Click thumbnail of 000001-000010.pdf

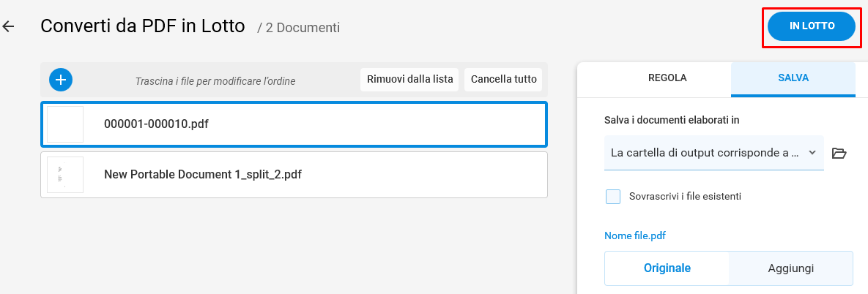click(x=65, y=124)
